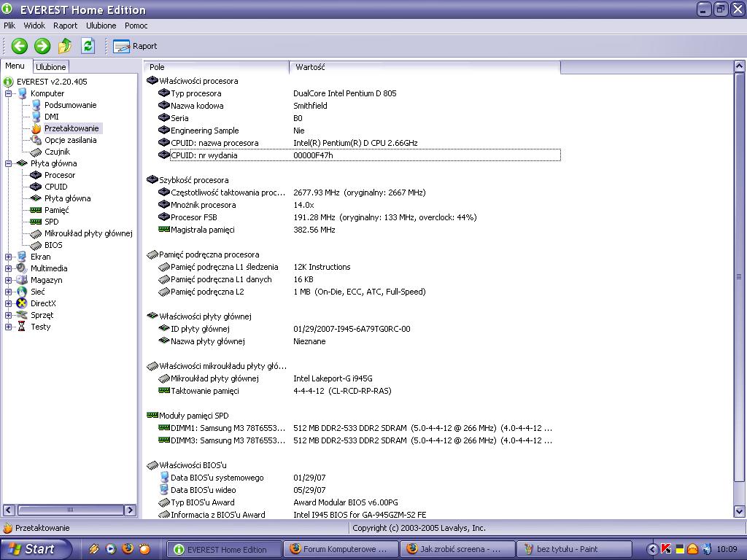Click the BIOS chip icon in the tree
This screenshot has height=560, width=747.
(36, 245)
